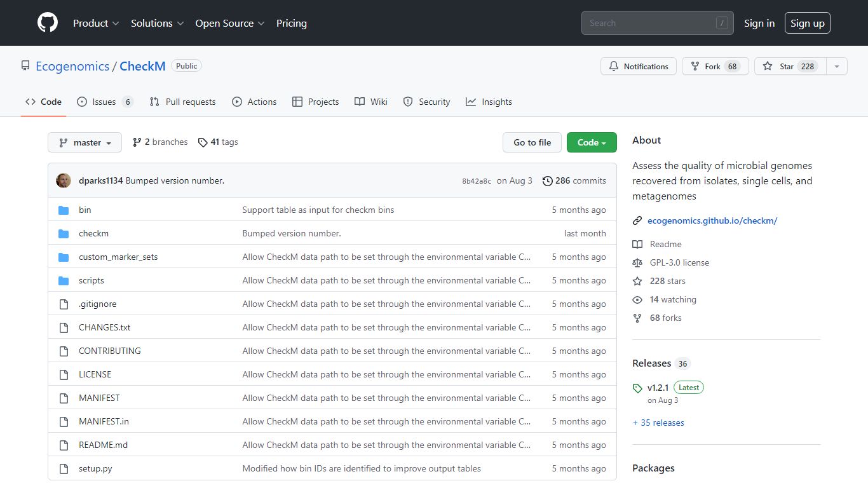Click the watching eye icon
The width and height of the screenshot is (868, 488).
pos(637,299)
